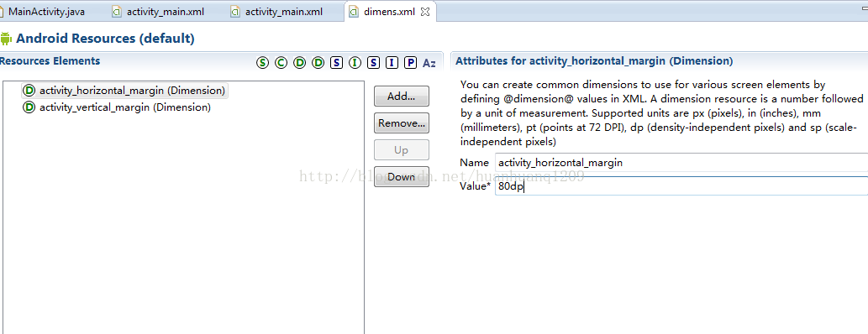The height and width of the screenshot is (334, 868).
Task: Click the Up button
Action: click(402, 150)
